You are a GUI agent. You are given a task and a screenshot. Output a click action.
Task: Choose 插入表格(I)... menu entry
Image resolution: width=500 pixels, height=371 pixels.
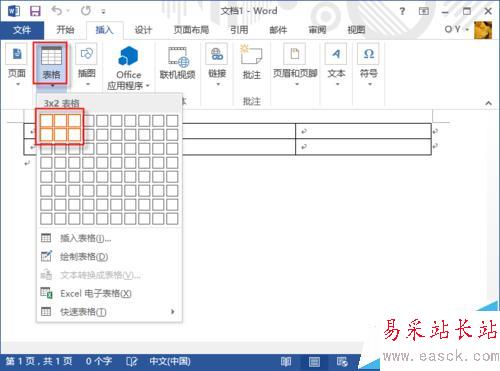tap(109, 238)
